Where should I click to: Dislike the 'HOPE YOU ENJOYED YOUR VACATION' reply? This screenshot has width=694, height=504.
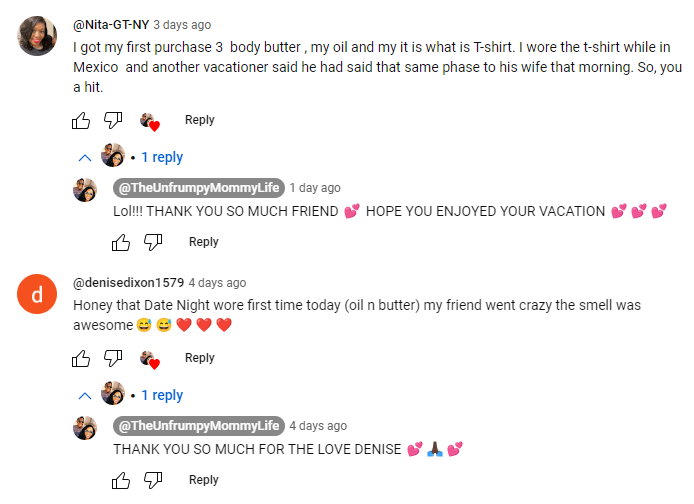click(153, 243)
